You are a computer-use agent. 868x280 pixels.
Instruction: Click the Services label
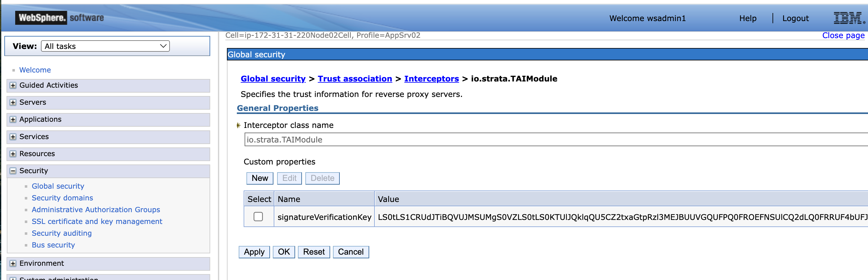coord(34,137)
